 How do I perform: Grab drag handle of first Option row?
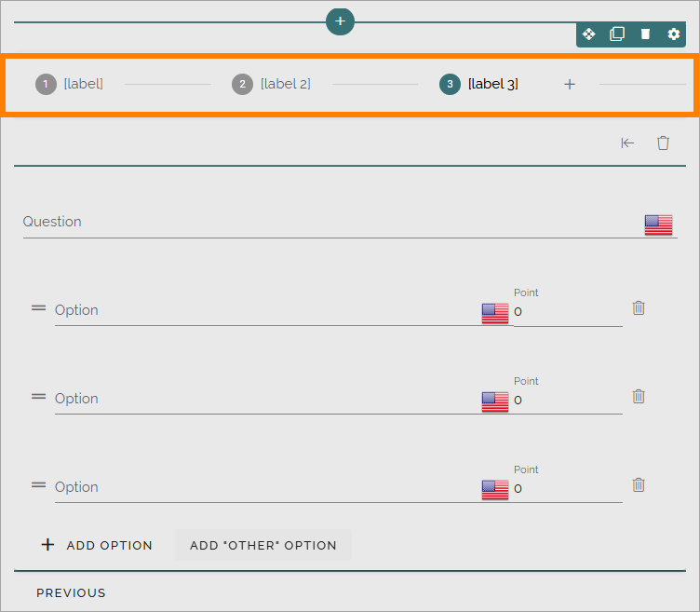(38, 308)
